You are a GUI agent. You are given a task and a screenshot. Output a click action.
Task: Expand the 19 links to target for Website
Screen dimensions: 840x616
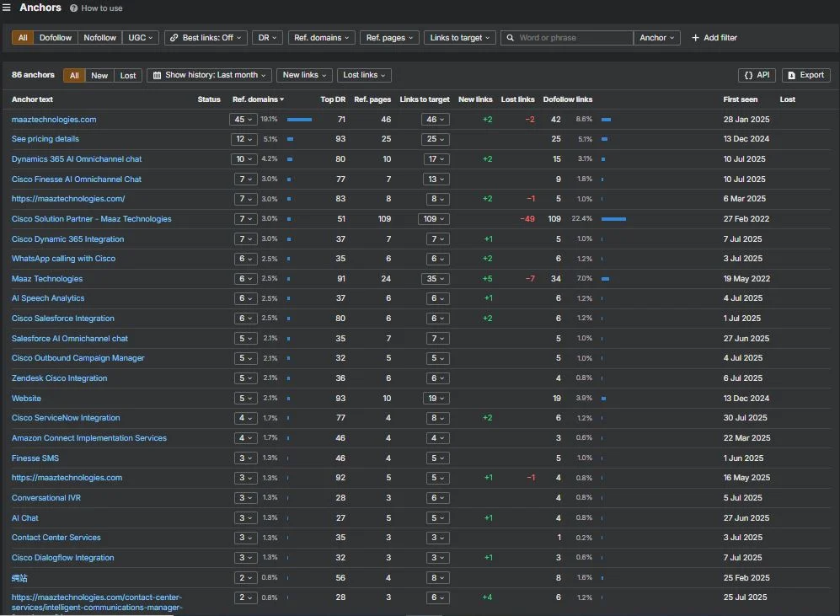point(436,399)
